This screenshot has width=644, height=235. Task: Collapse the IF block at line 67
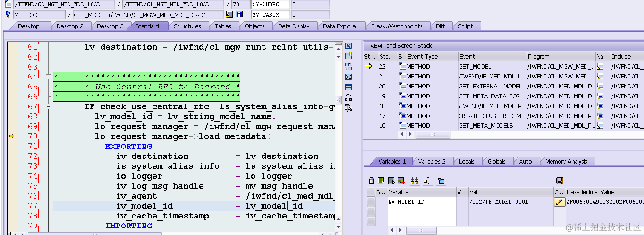pos(48,106)
